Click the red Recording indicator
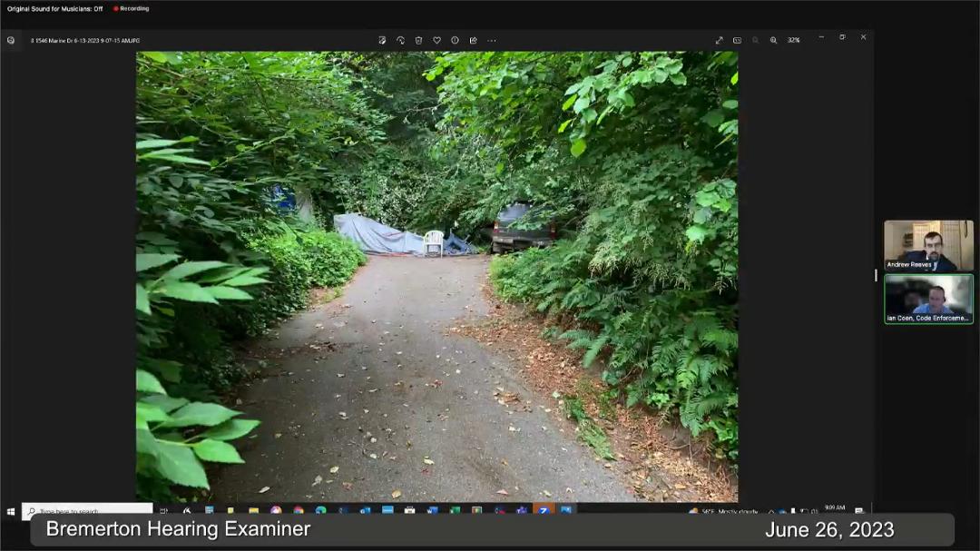Screen dimensions: 980x551 (132, 9)
